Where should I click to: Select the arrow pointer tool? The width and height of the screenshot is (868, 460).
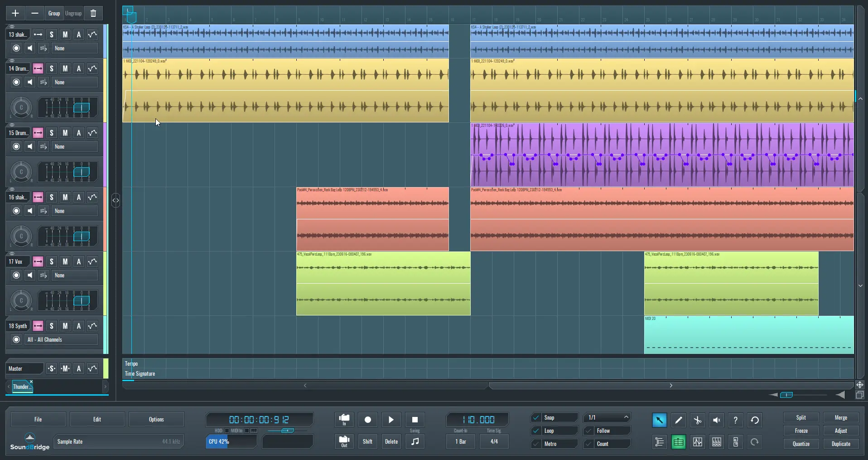tap(659, 420)
